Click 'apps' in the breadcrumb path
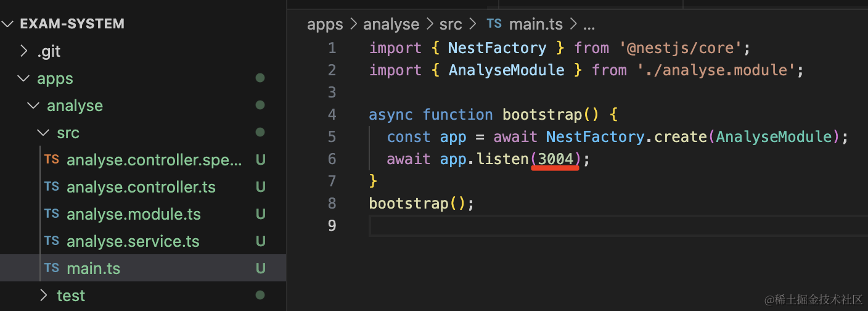868x311 pixels. pyautogui.click(x=325, y=24)
